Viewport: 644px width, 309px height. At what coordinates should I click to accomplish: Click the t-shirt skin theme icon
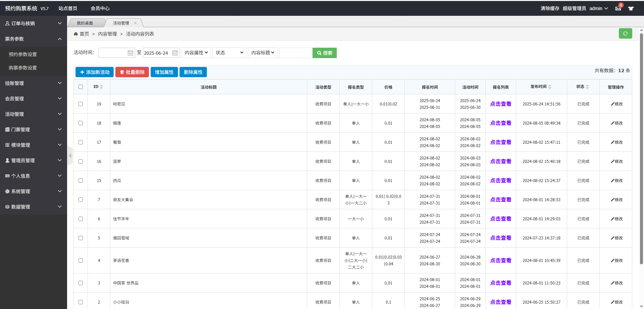click(631, 8)
